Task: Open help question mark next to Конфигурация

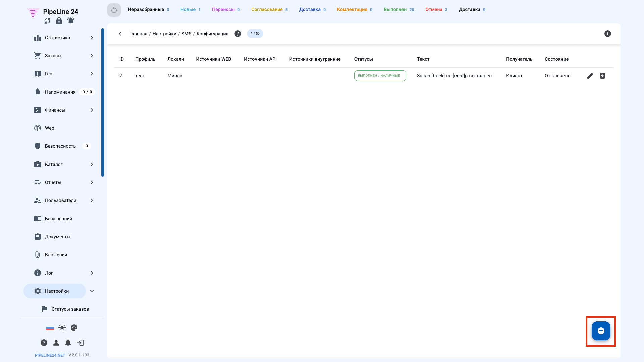Action: (238, 34)
